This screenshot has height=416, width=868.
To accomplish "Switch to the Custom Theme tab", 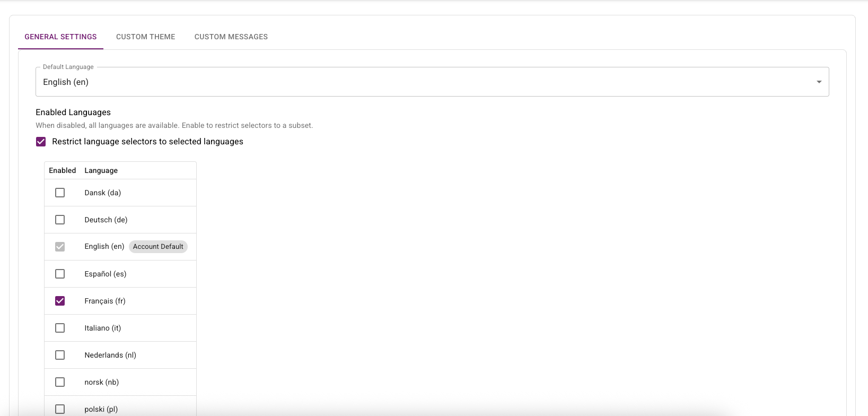I will click(145, 37).
